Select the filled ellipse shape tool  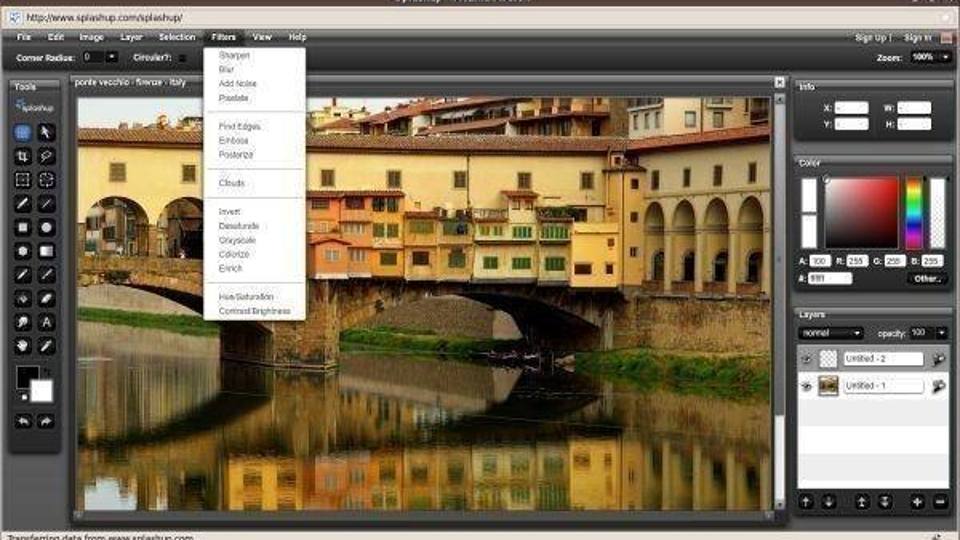pos(46,228)
